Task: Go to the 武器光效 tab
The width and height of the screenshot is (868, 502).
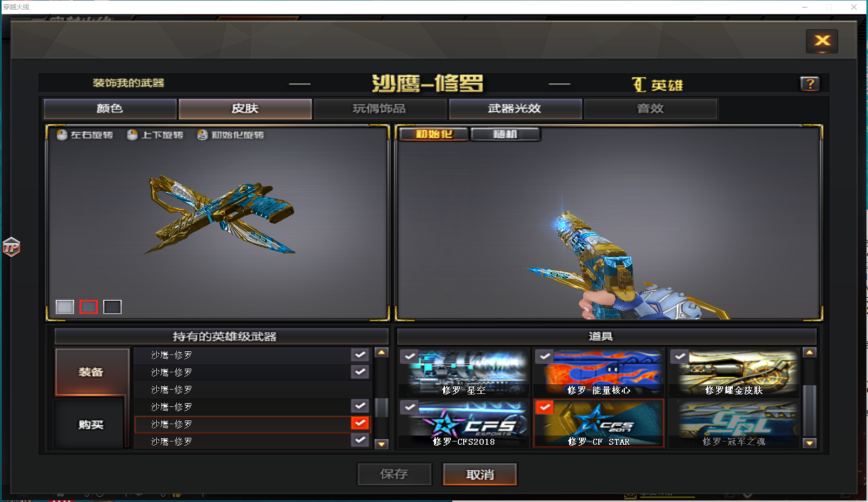Action: (515, 109)
